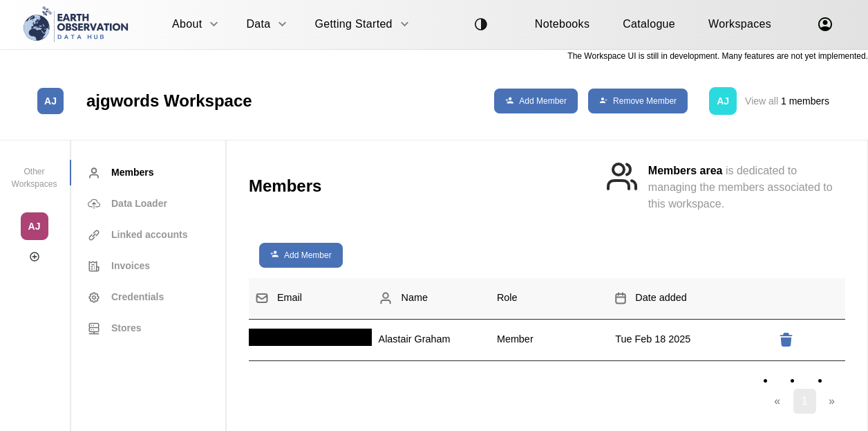Expand the Data dropdown menu
This screenshot has width=868, height=431.
[266, 24]
